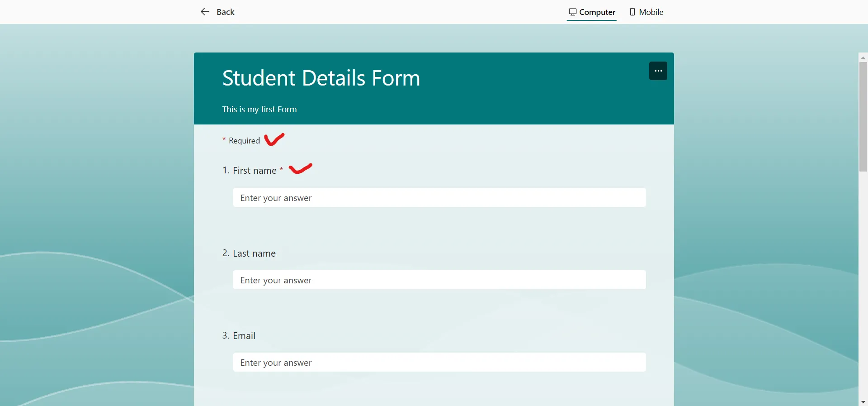Select the Student Details Form title

pyautogui.click(x=321, y=78)
